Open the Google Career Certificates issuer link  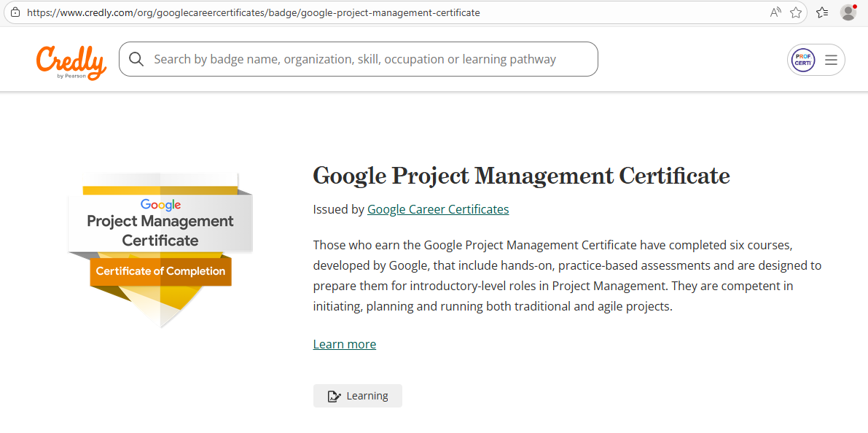[437, 209]
